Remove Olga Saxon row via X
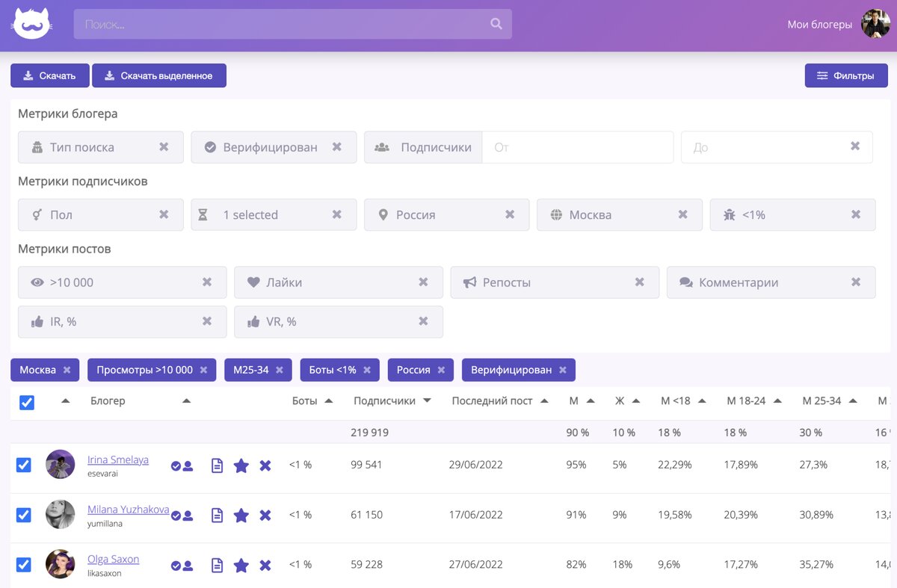897x588 pixels. click(265, 566)
